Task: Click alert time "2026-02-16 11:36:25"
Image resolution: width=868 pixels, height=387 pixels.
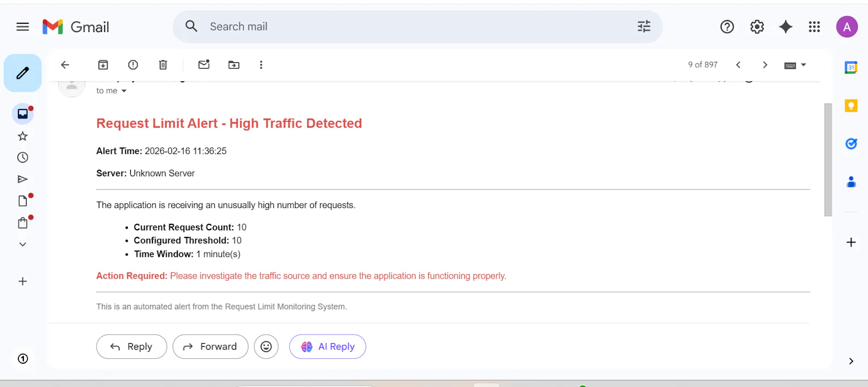Action: [x=186, y=151]
